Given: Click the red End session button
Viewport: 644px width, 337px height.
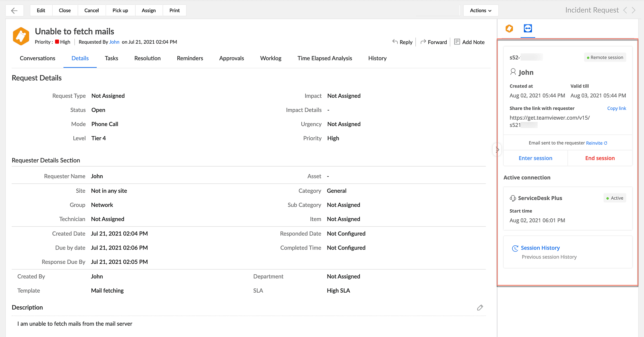Looking at the screenshot, I should tap(600, 158).
